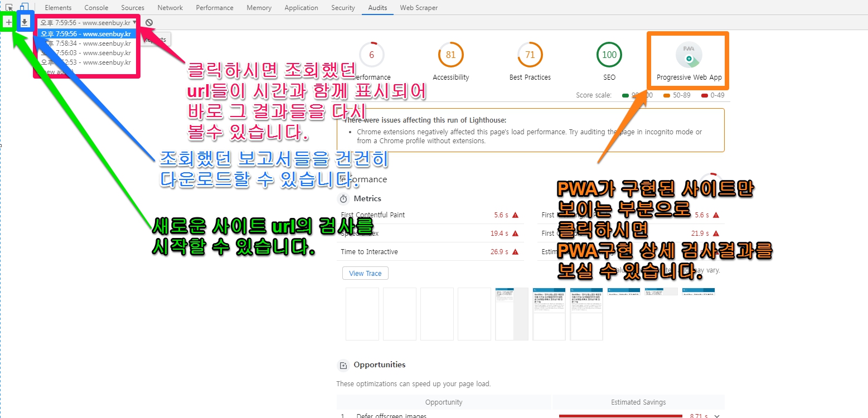Click the SEO score gauge showing 100
Screen dimensions: 868x418
pos(609,55)
